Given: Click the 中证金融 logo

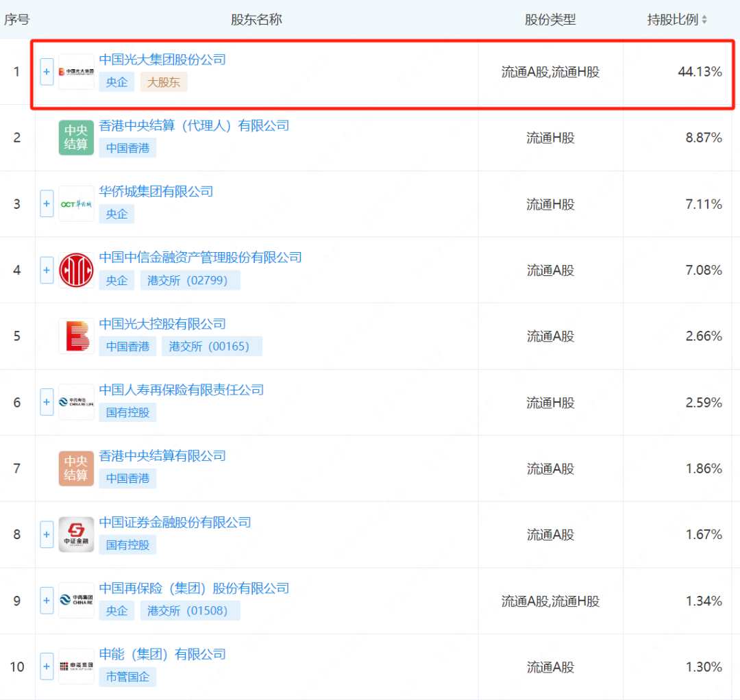Looking at the screenshot, I should coord(76,534).
